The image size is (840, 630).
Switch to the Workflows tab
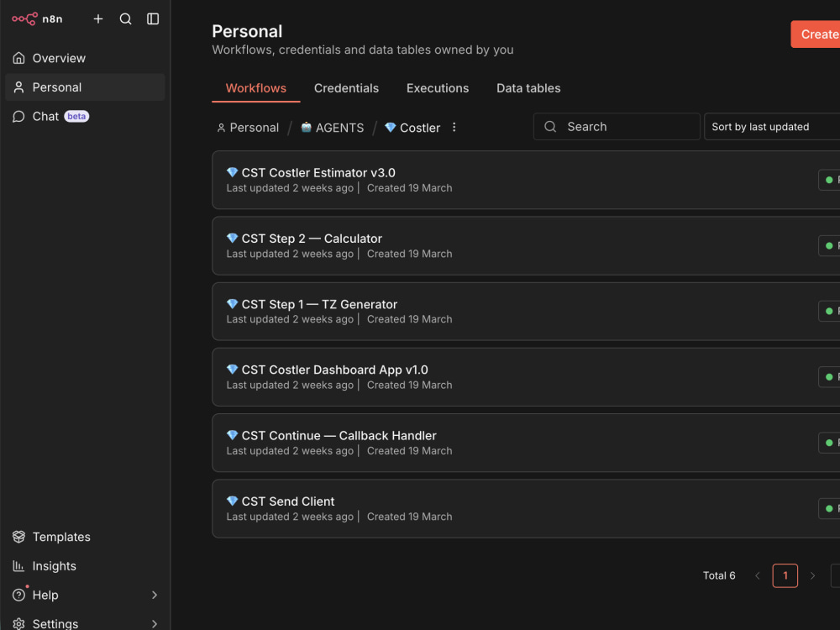click(x=255, y=88)
